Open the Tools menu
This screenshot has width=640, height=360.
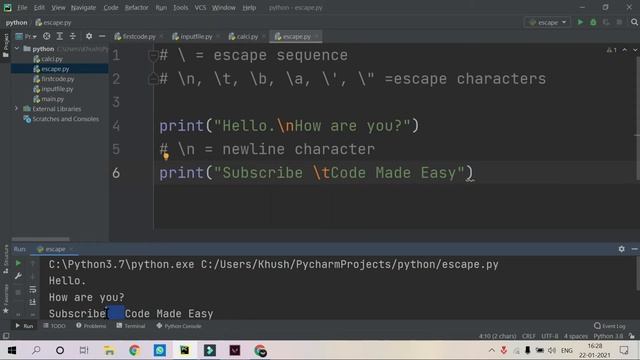click(180, 7)
